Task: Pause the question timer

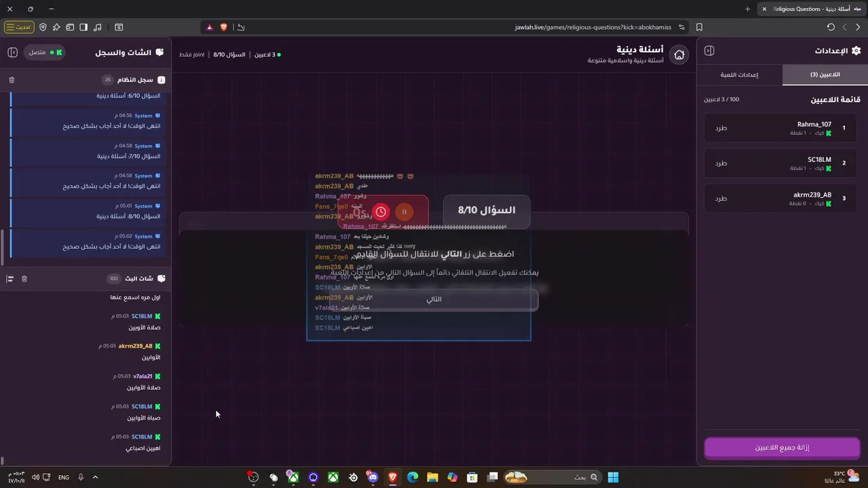Action: (x=403, y=212)
